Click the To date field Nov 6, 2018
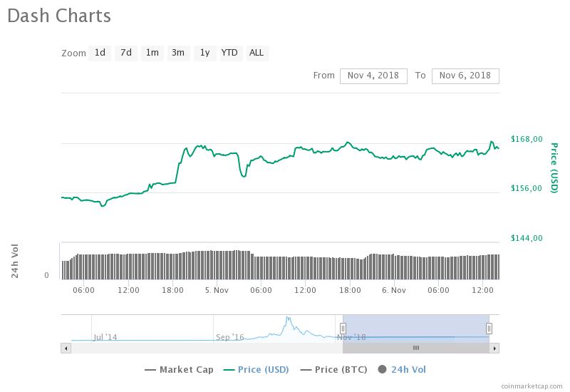This screenshot has width=570, height=392. coord(465,76)
